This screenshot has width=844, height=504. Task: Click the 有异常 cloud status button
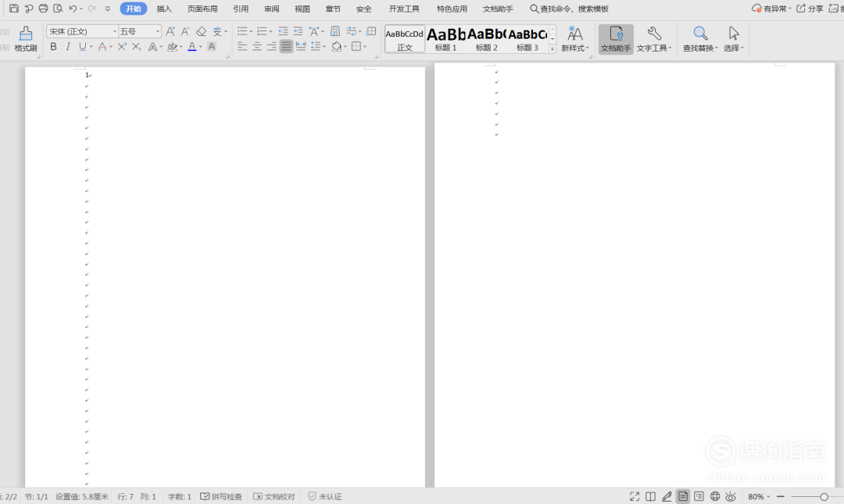(x=771, y=9)
